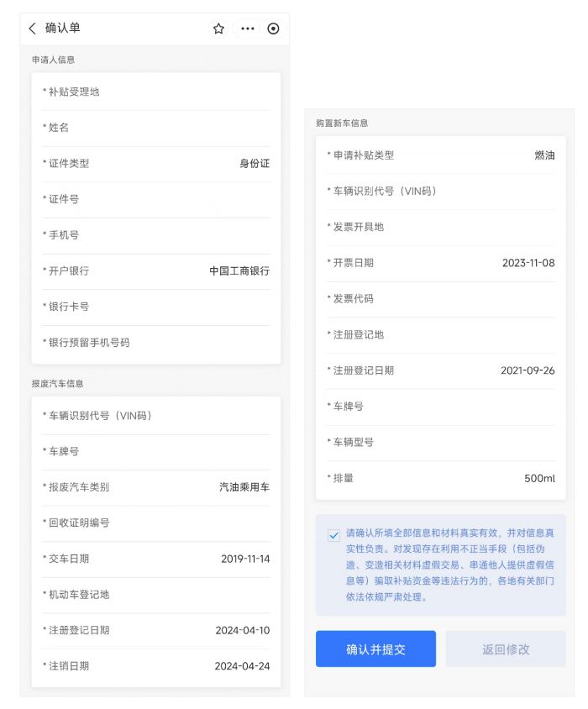Click the 补贴受理地 field row

click(155, 92)
